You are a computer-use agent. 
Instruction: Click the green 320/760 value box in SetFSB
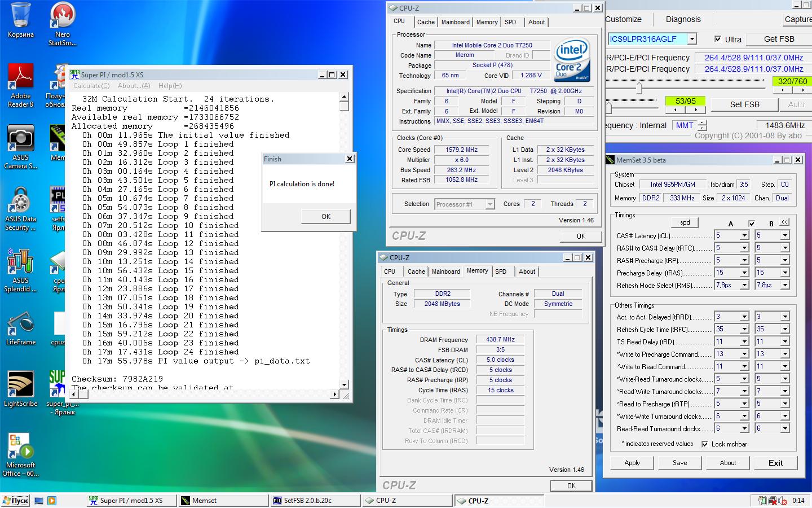coord(792,81)
